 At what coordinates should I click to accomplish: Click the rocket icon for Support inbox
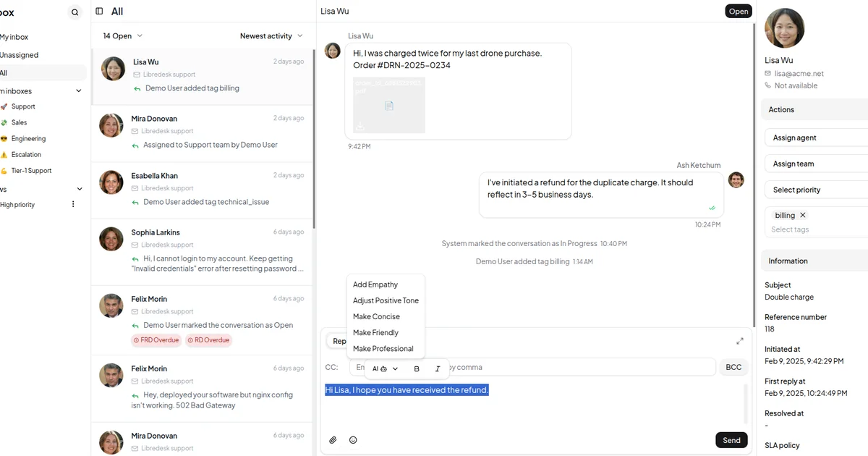coord(4,106)
